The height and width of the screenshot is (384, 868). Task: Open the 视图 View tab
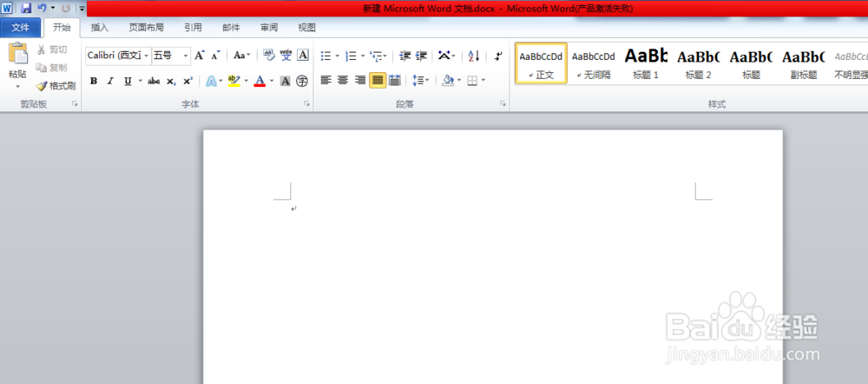[x=306, y=27]
